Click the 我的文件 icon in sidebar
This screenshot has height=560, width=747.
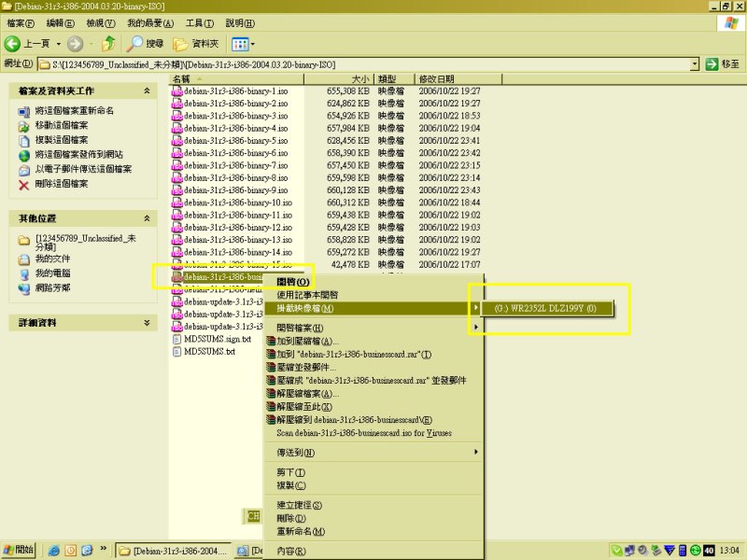(x=24, y=259)
